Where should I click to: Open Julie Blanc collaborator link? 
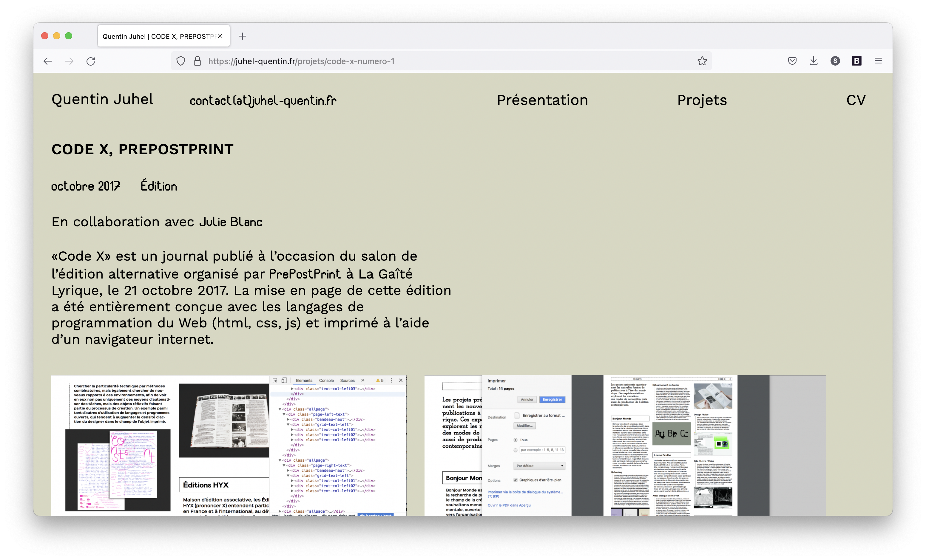pos(230,222)
